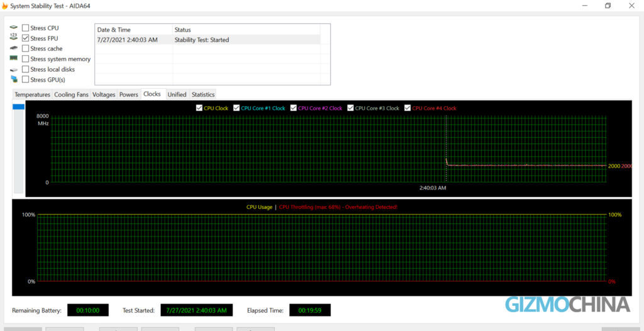Enable the Stress cache checkbox
The height and width of the screenshot is (331, 644).
[x=25, y=48]
